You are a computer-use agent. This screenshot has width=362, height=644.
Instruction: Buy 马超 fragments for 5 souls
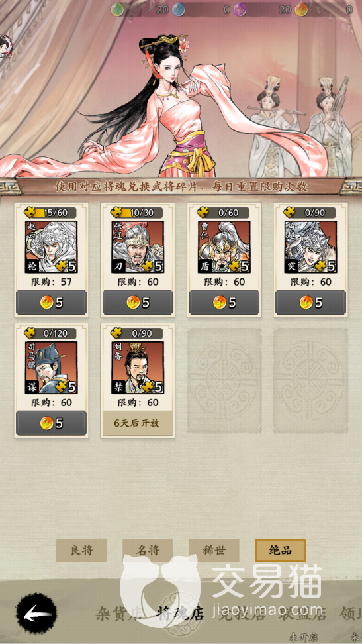click(x=310, y=303)
